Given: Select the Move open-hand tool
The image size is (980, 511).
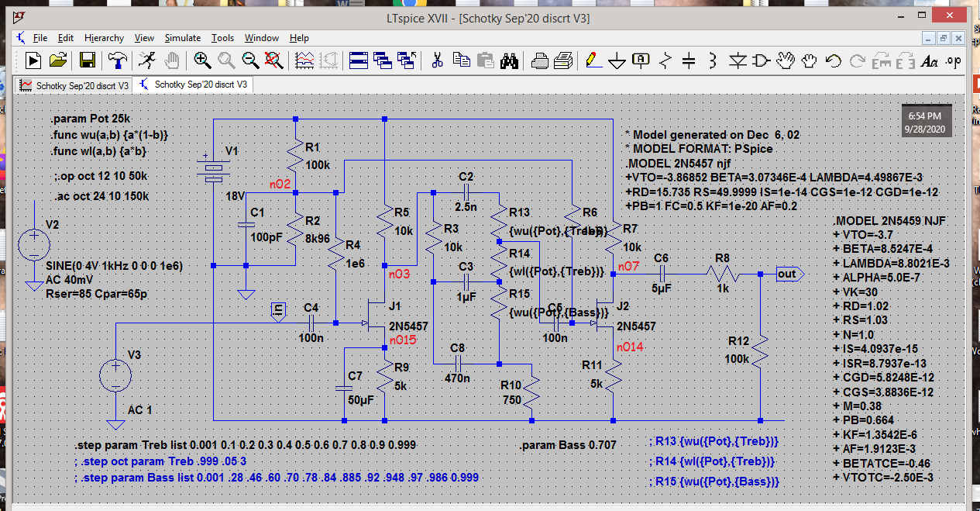Looking at the screenshot, I should click(x=786, y=60).
